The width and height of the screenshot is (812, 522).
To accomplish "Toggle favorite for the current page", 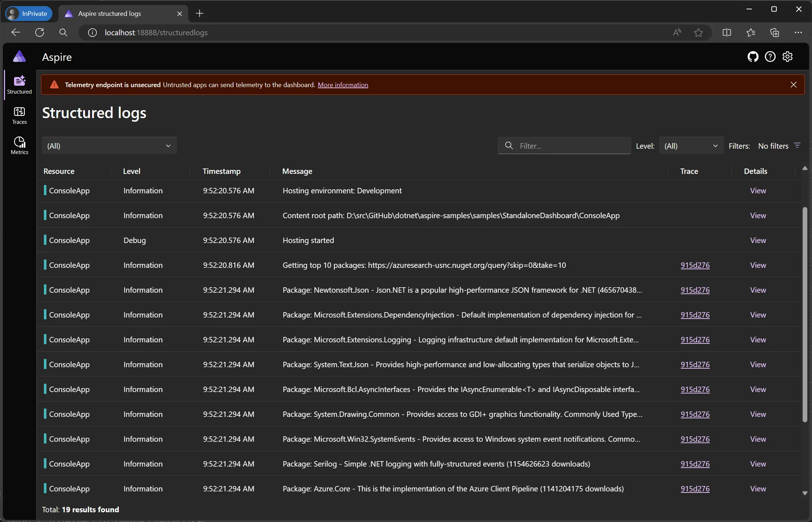I will tap(698, 32).
